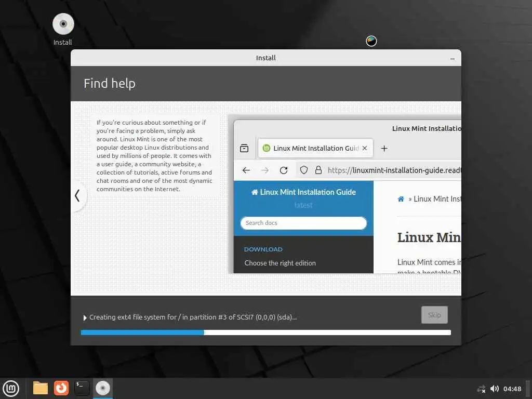Click the 'Creating ext4 file system' status text
The height and width of the screenshot is (399, 532).
pyautogui.click(x=193, y=317)
